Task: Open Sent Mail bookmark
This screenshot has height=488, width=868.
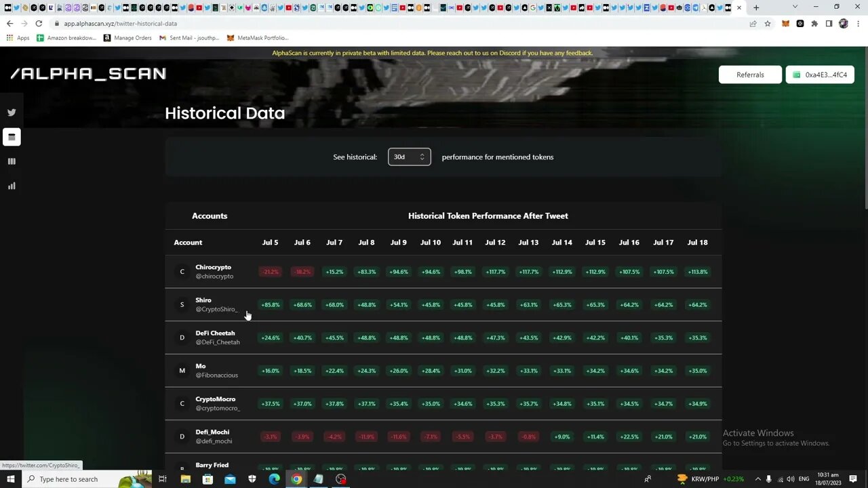Action: pos(189,38)
